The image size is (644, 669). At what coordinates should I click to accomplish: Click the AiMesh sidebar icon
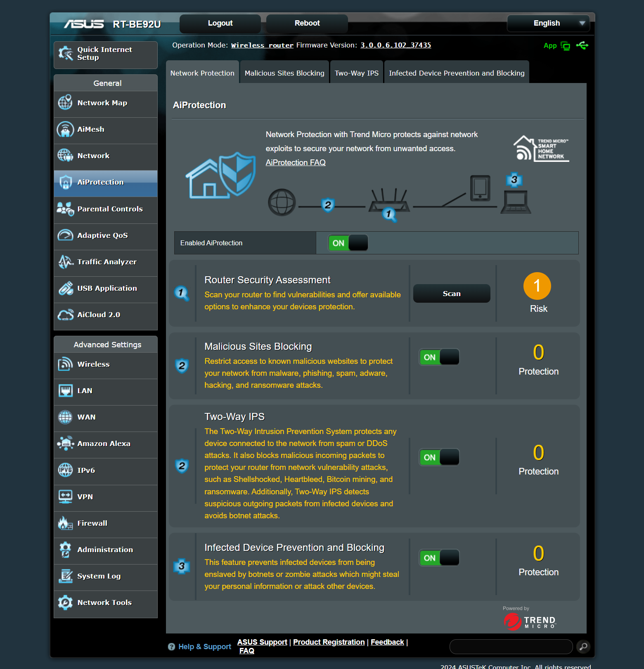tap(65, 129)
